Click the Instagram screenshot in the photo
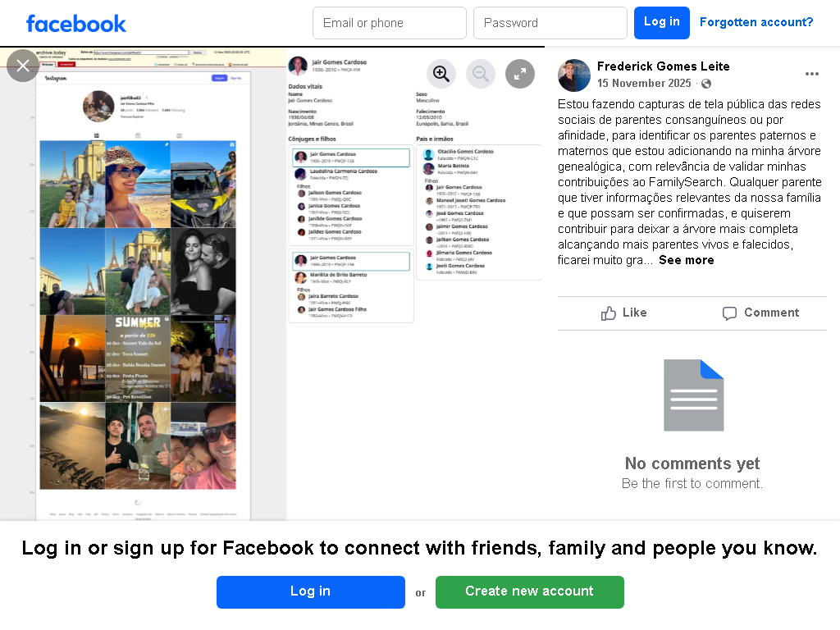 [x=143, y=284]
